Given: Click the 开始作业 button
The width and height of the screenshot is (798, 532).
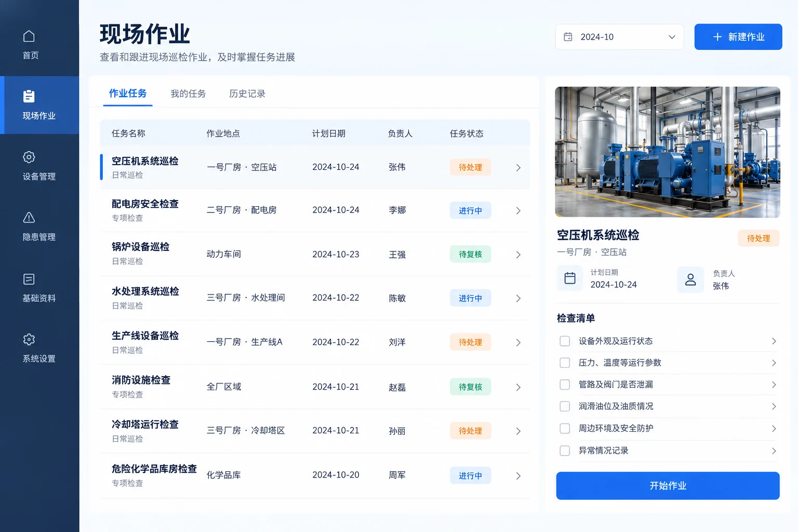Looking at the screenshot, I should tap(668, 486).
